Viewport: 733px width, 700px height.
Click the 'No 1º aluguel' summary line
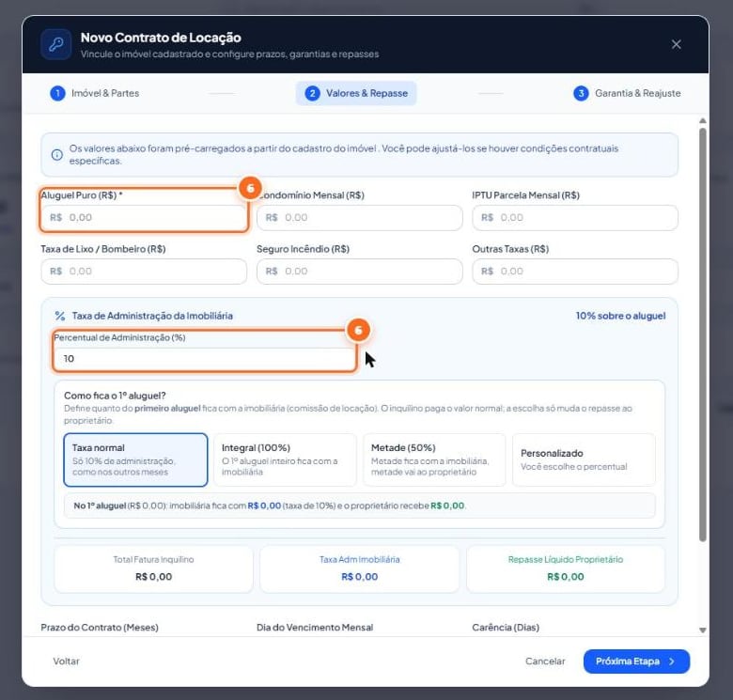tap(360, 506)
